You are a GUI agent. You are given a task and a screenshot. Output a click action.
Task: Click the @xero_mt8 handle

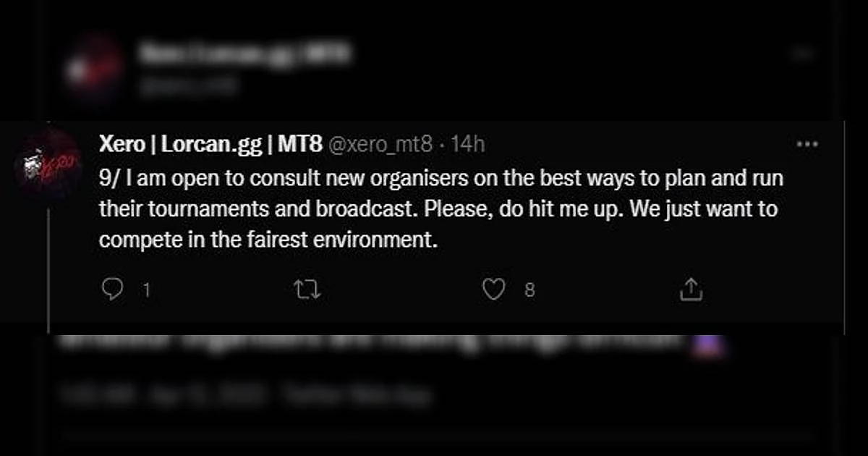pos(380,145)
